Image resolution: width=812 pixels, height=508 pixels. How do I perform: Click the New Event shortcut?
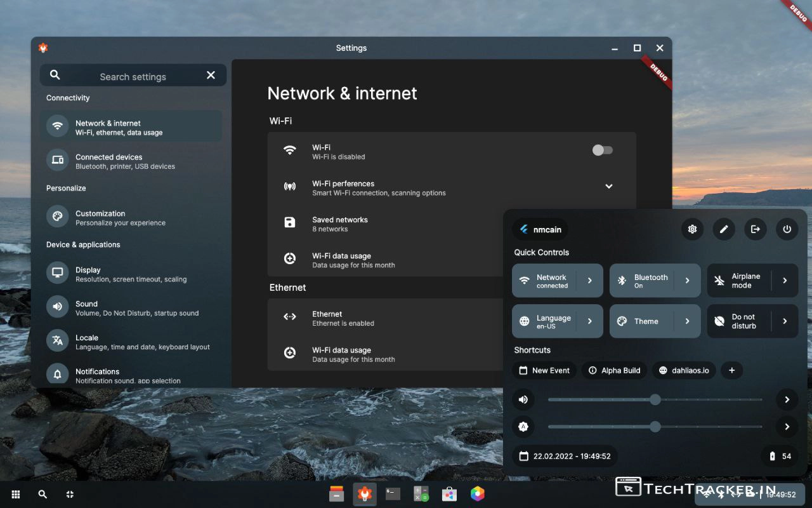544,370
